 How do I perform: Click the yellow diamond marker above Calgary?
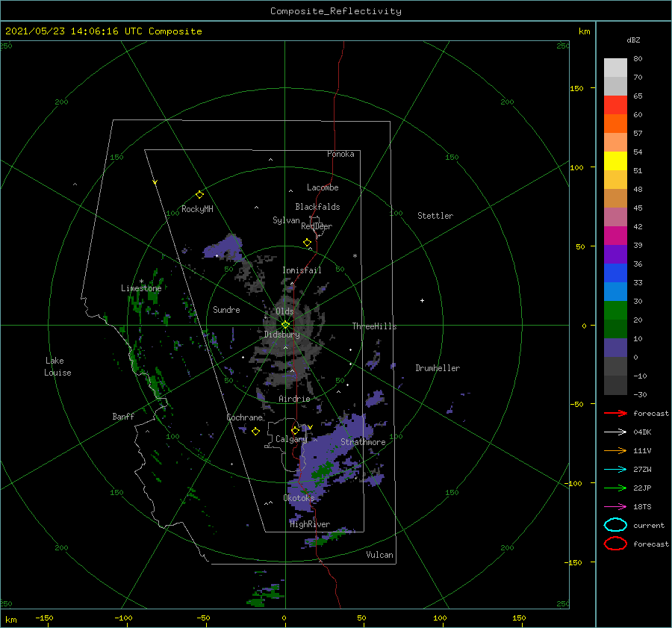295,430
